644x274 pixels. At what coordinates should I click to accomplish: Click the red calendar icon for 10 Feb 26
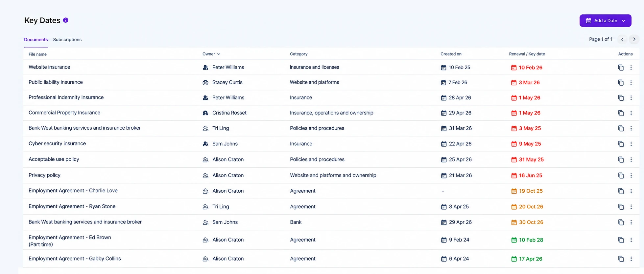pyautogui.click(x=513, y=68)
